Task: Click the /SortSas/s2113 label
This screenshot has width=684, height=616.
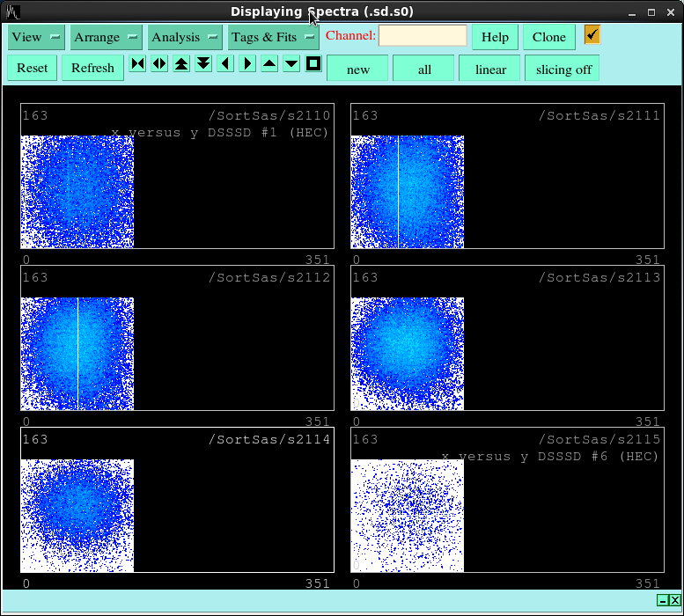Action: pos(599,277)
